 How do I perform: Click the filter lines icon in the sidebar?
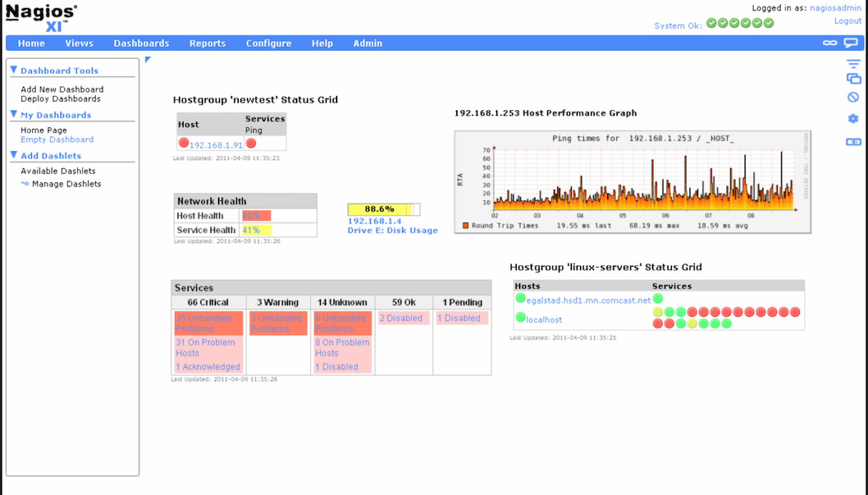853,63
